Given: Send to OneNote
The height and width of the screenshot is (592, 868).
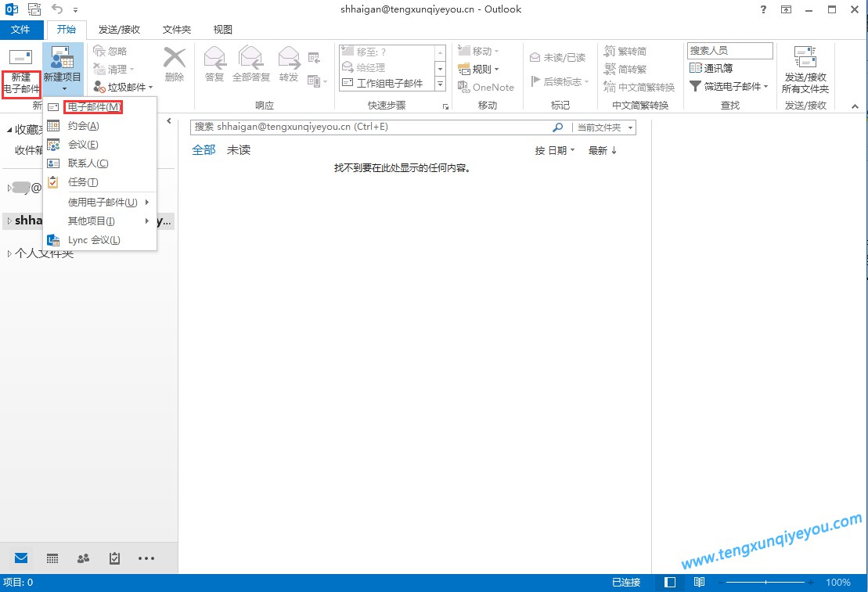Looking at the screenshot, I should pyautogui.click(x=486, y=87).
